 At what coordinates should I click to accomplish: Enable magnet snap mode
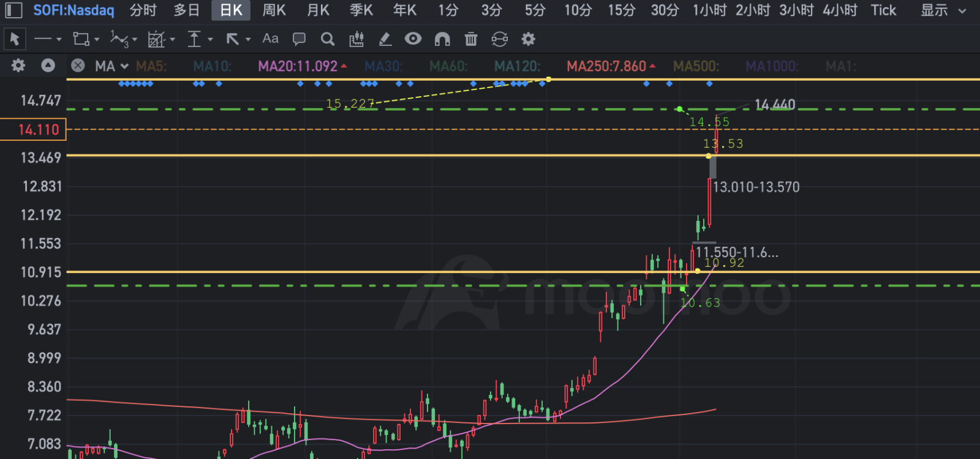[442, 39]
